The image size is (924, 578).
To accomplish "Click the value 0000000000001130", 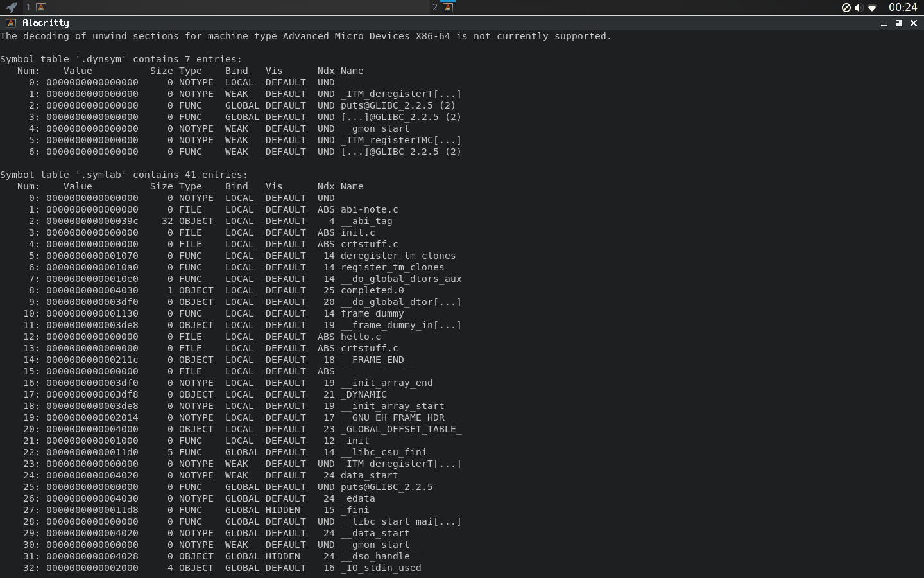I will [x=92, y=313].
